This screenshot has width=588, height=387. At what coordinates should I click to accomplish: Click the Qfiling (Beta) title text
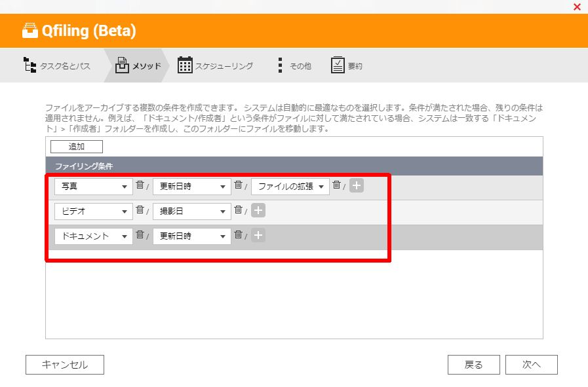89,31
